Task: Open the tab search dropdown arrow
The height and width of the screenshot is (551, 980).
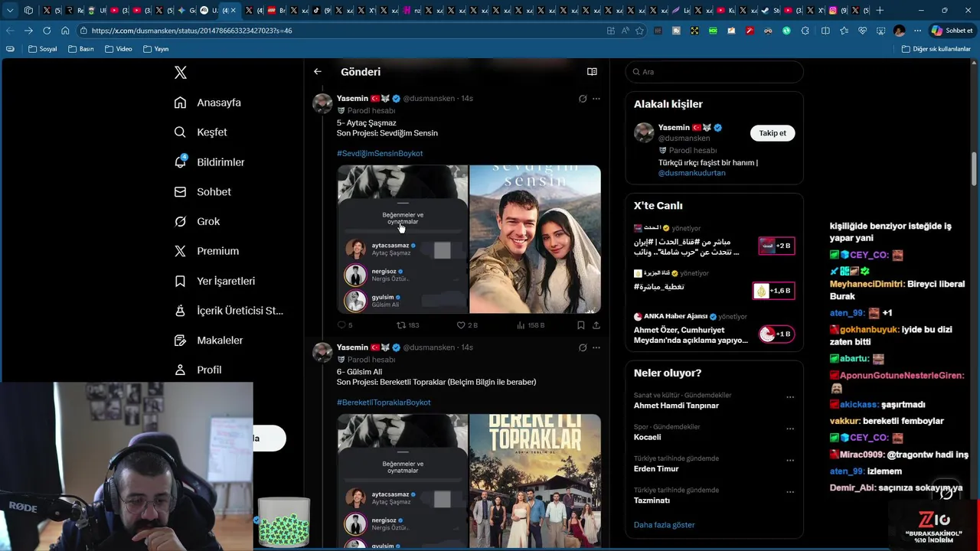Action: point(10,11)
